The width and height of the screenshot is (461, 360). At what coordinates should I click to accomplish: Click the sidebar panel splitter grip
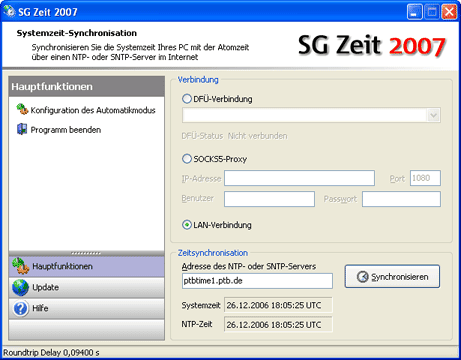[86, 253]
